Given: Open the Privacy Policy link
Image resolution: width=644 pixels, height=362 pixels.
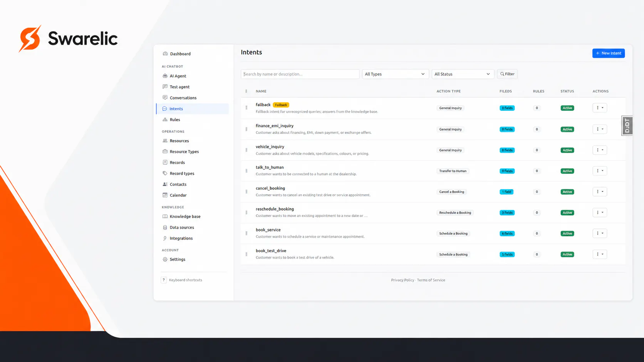Looking at the screenshot, I should point(402,280).
